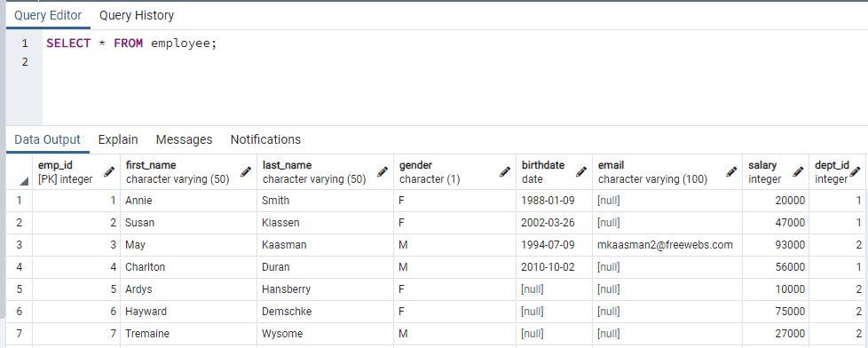This screenshot has width=868, height=348.
Task: Select row 3 via its row header
Action: (x=20, y=245)
